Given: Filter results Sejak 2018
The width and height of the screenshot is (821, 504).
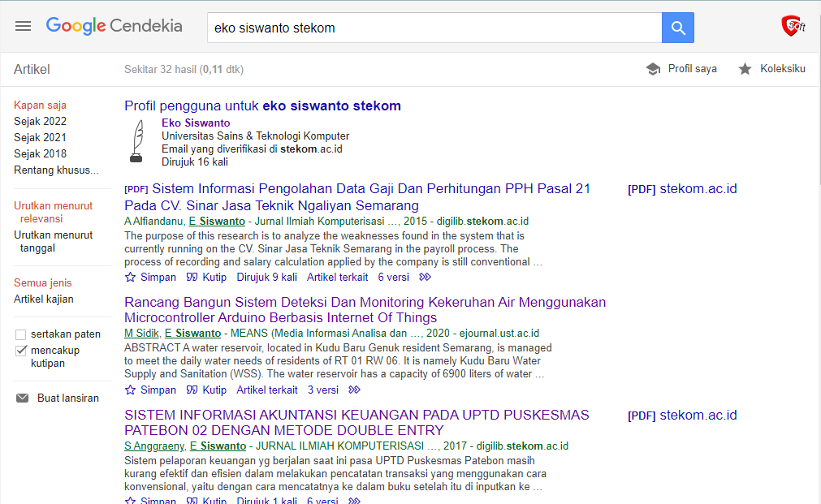Looking at the screenshot, I should click(40, 154).
